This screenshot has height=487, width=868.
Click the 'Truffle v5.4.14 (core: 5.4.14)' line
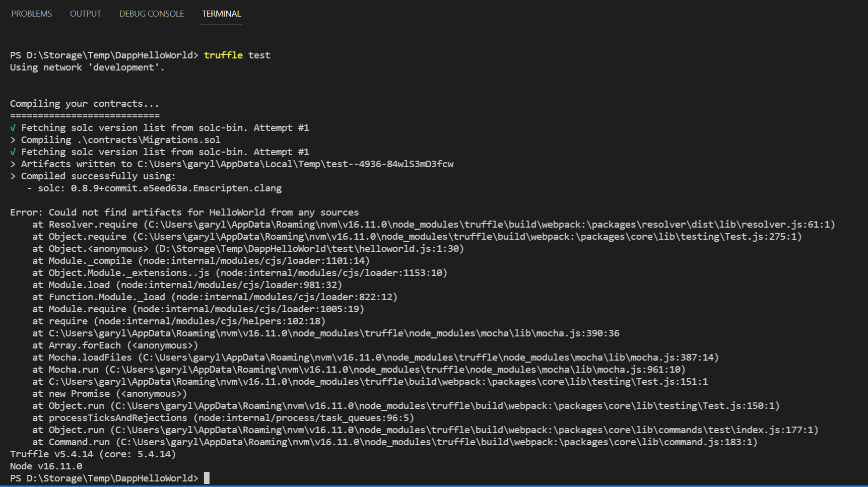[x=93, y=454]
